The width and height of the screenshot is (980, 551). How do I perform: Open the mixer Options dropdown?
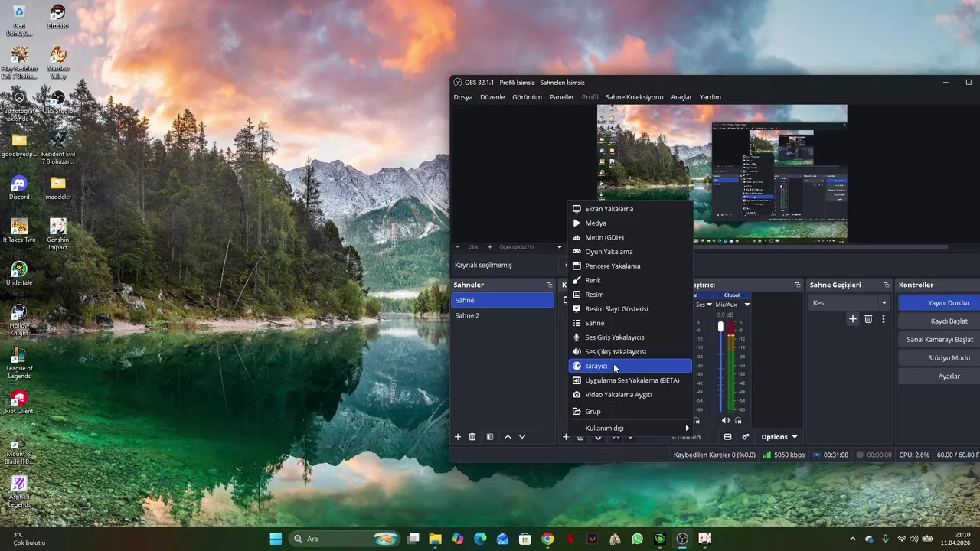(779, 437)
